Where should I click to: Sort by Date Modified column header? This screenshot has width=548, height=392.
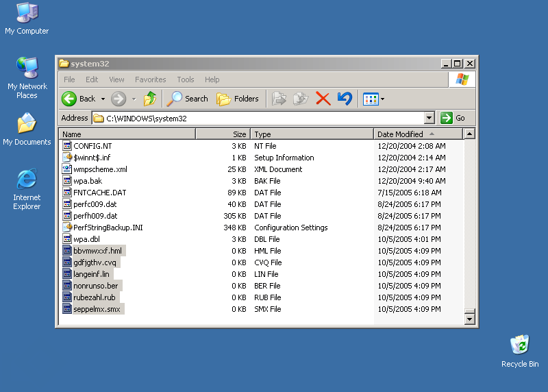click(418, 134)
